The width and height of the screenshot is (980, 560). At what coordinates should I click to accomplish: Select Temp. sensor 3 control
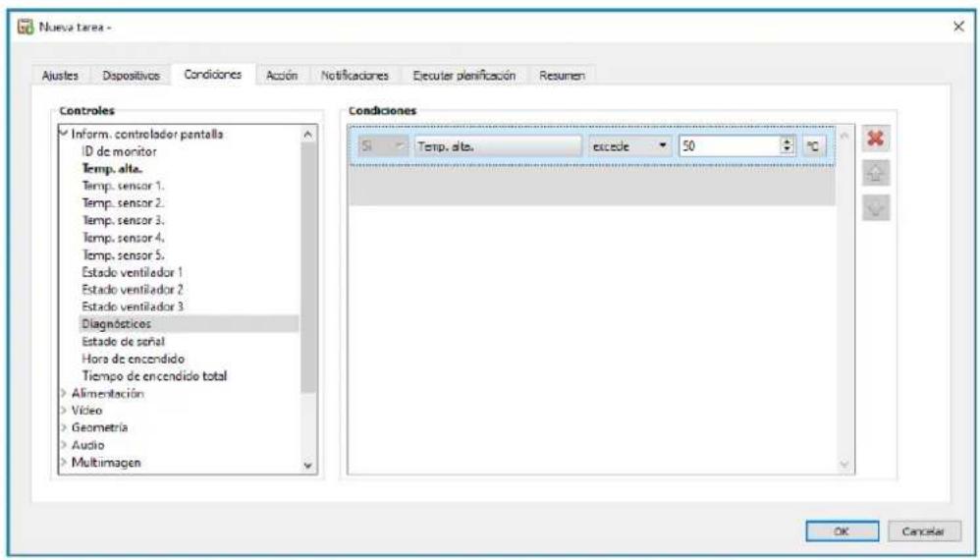(x=123, y=221)
